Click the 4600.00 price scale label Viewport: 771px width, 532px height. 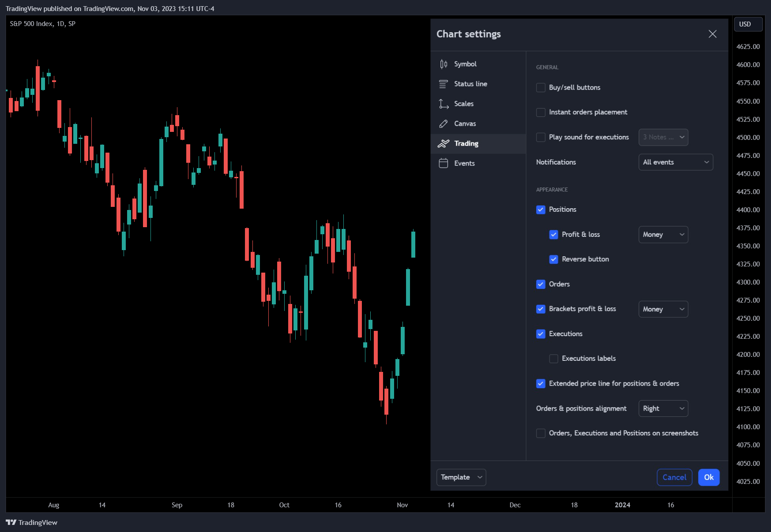(748, 65)
